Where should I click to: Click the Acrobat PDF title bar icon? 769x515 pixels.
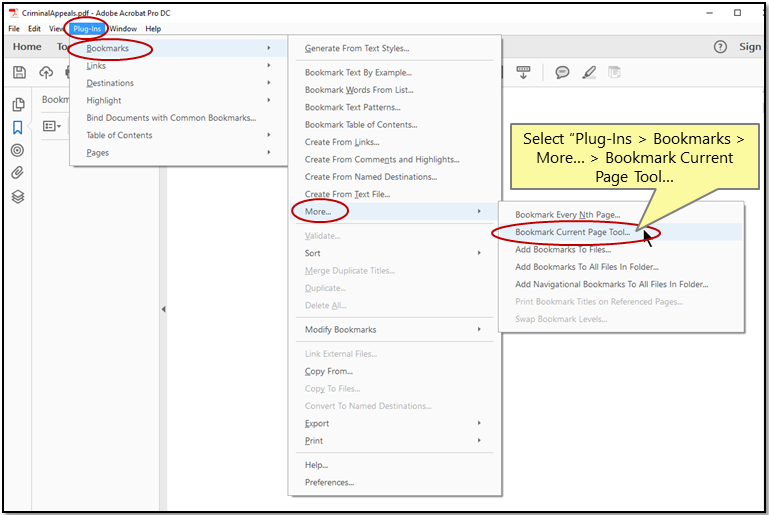[x=14, y=13]
